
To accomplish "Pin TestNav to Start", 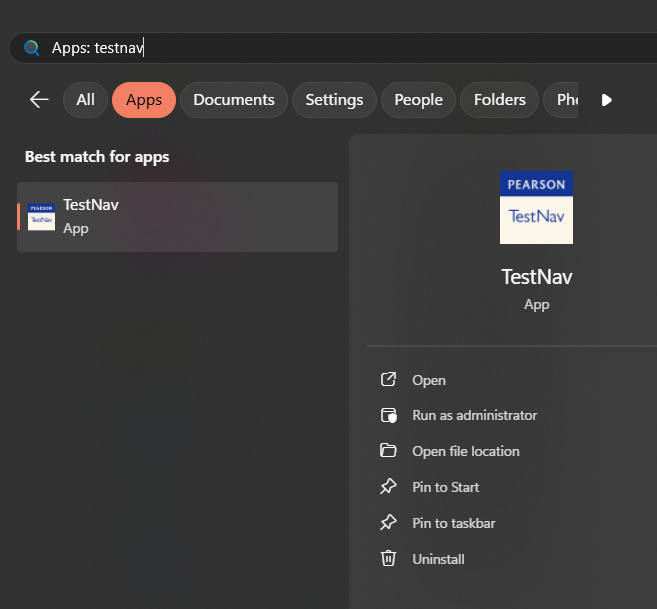I will (445, 487).
